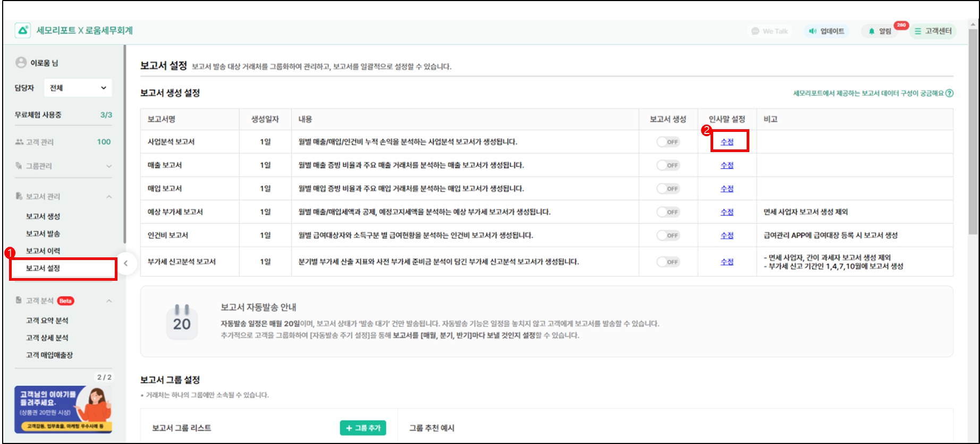Open the 담당자 전체 dropdown

[x=78, y=88]
